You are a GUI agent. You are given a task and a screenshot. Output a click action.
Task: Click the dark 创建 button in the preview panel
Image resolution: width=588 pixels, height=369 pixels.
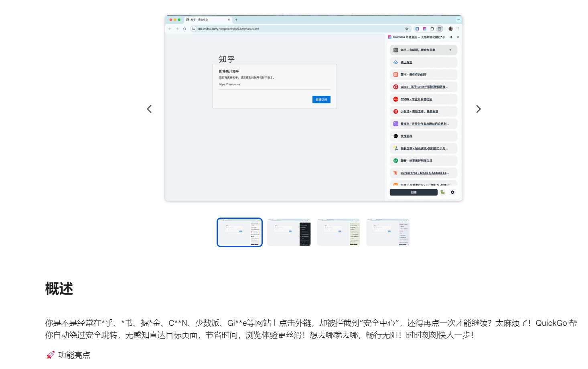coord(414,192)
